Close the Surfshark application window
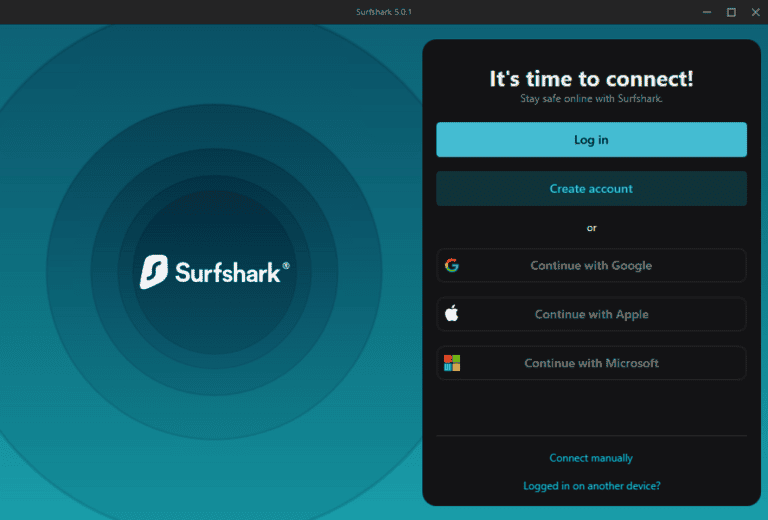 [x=755, y=12]
